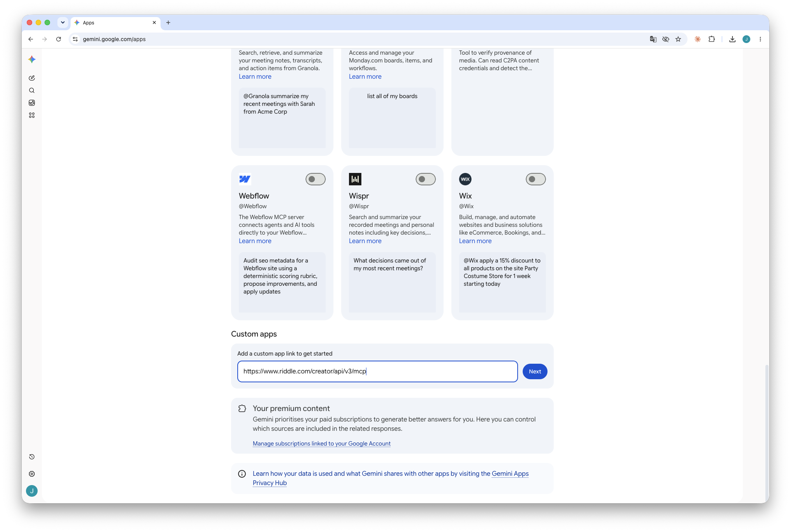791x532 pixels.
Task: Open a new browser tab
Action: click(168, 22)
